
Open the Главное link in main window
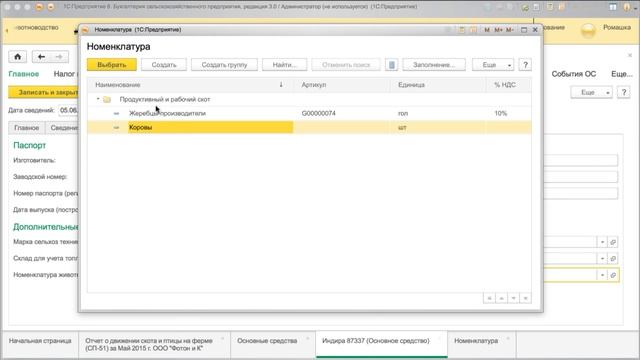tap(24, 74)
